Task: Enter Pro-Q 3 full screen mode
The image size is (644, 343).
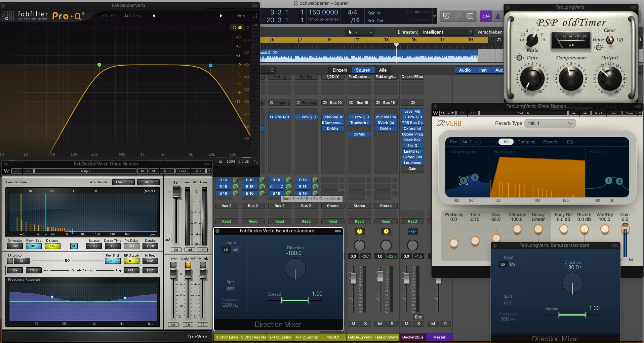Action: (x=255, y=16)
